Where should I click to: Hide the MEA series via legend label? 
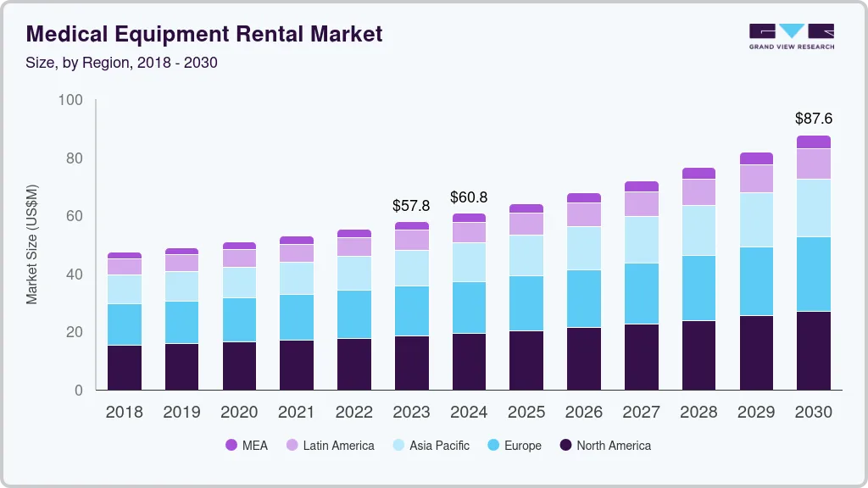pos(254,445)
